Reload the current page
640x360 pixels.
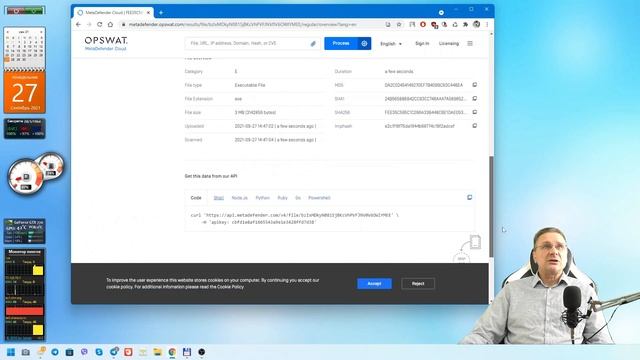coord(99,24)
